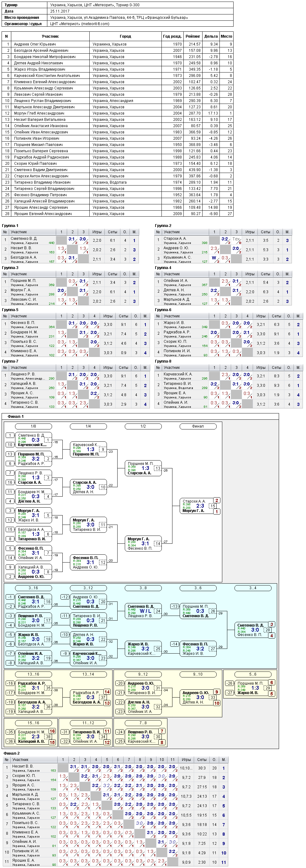Click the Дельта column header
Viewport: 306px width, 868px height.
point(211,36)
